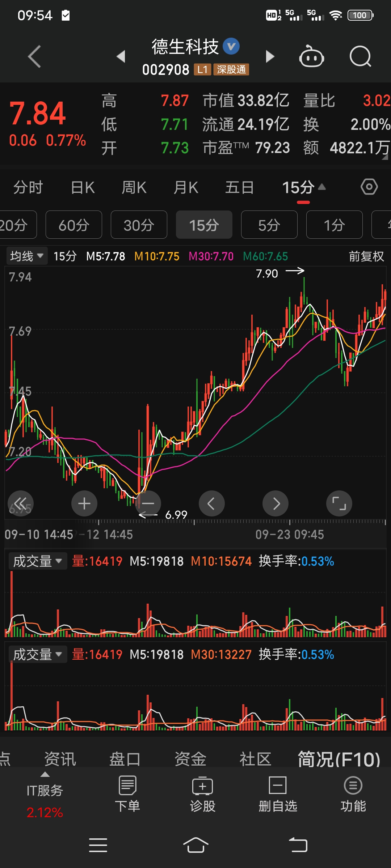
Task: Select 30分 period button
Action: tap(139, 225)
